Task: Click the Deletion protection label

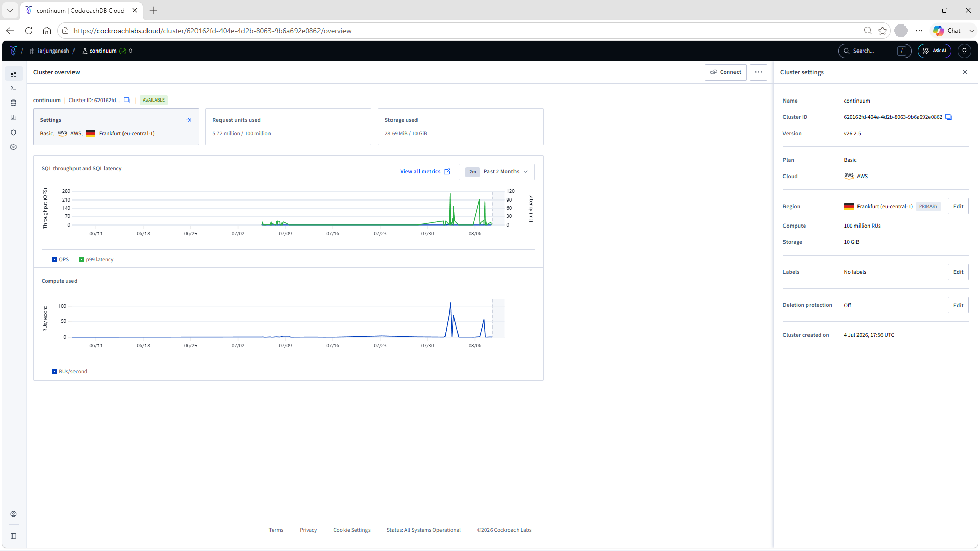Action: (x=807, y=305)
